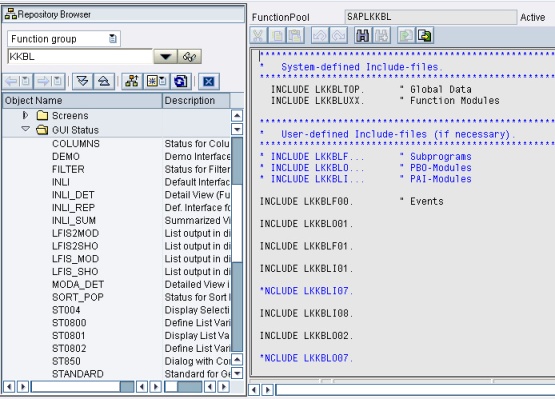Click the Cut scissors icon in editor toolbar
Screen dimensions: 555x399
pyautogui.click(x=259, y=36)
